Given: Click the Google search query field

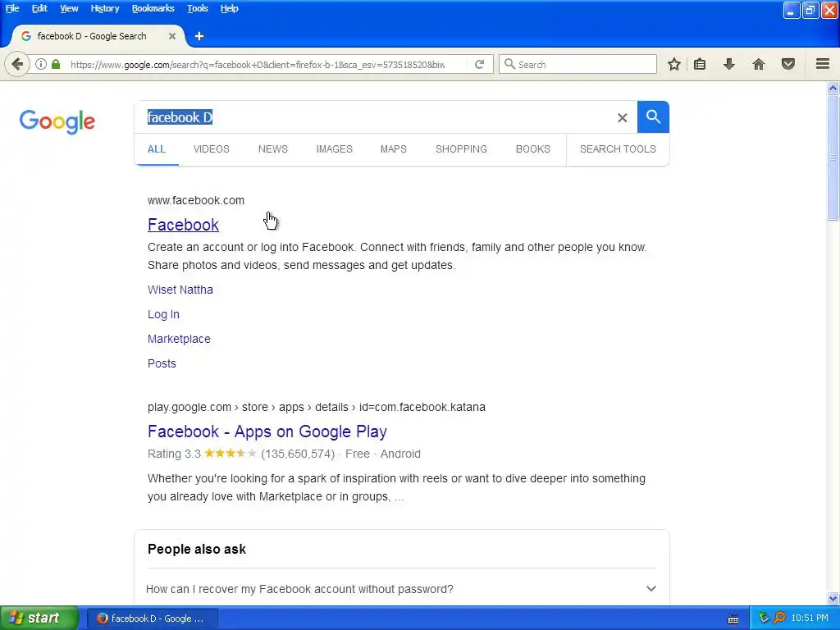Looking at the screenshot, I should (x=375, y=117).
